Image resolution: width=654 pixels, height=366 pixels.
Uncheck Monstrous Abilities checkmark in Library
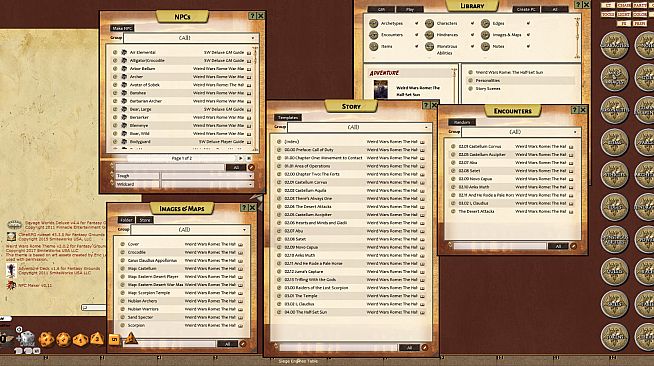point(472,47)
